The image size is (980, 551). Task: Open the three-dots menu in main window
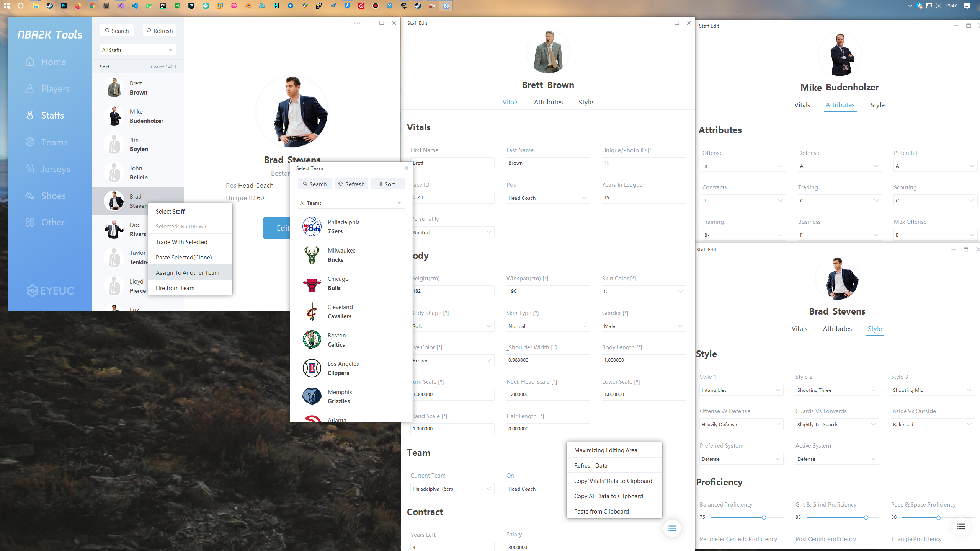pyautogui.click(x=357, y=23)
